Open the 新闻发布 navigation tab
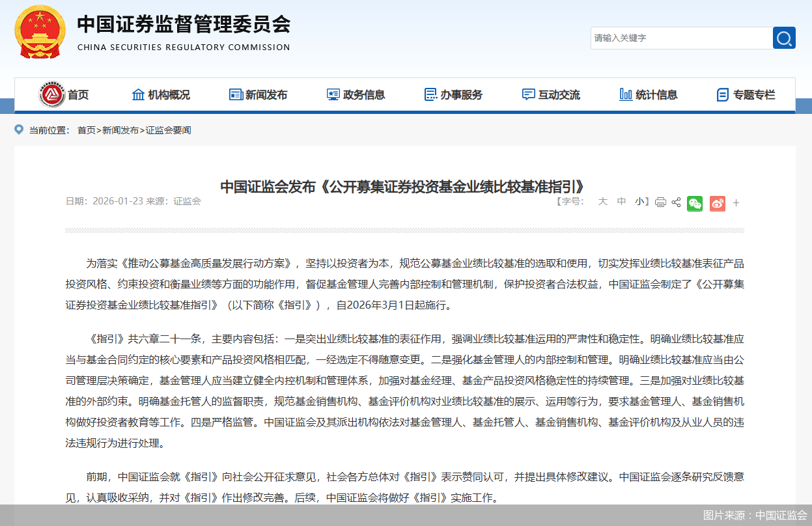This screenshot has height=526, width=812. pyautogui.click(x=267, y=94)
